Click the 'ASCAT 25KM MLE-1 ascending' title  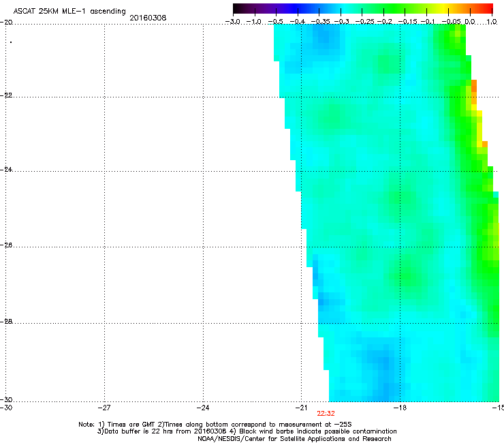[69, 12]
